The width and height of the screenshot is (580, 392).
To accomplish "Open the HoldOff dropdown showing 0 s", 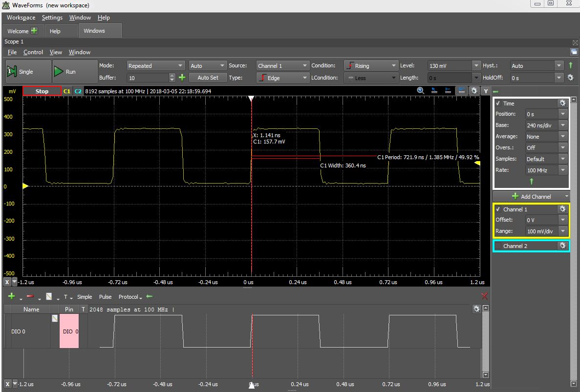I will 537,78.
